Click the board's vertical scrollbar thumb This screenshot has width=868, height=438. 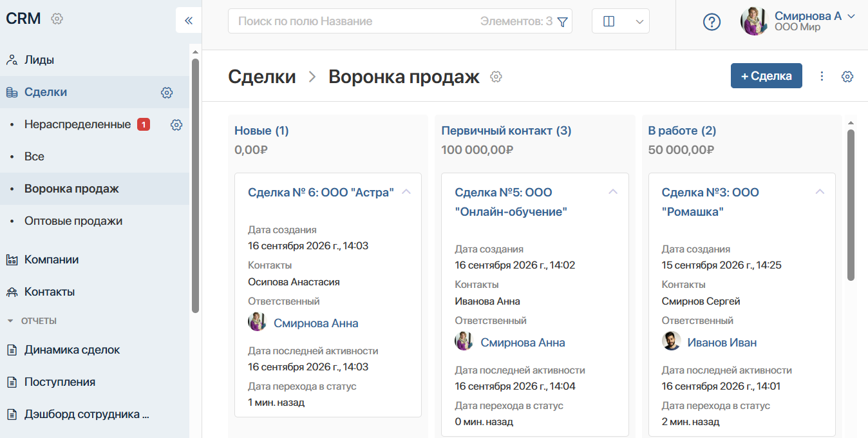click(x=851, y=205)
